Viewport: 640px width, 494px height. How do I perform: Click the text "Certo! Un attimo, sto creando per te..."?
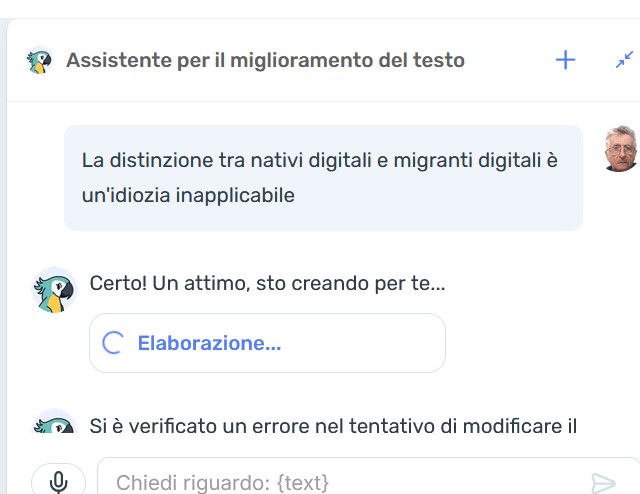[x=267, y=283]
